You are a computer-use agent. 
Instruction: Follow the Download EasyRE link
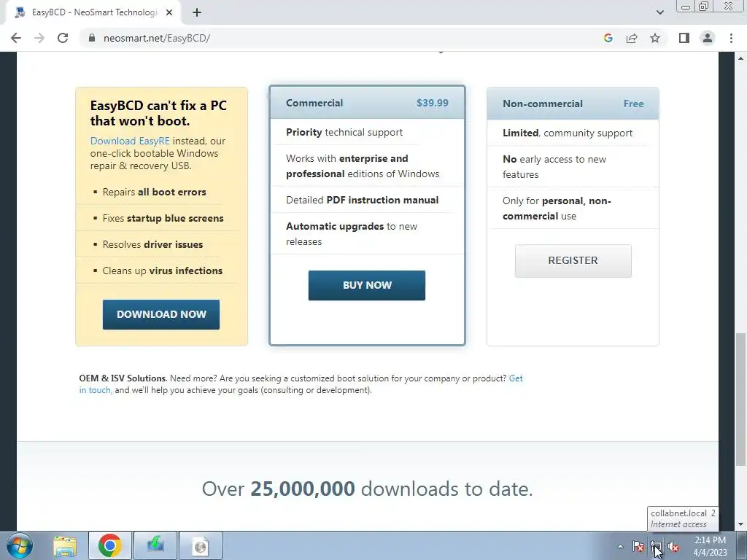[x=130, y=141]
